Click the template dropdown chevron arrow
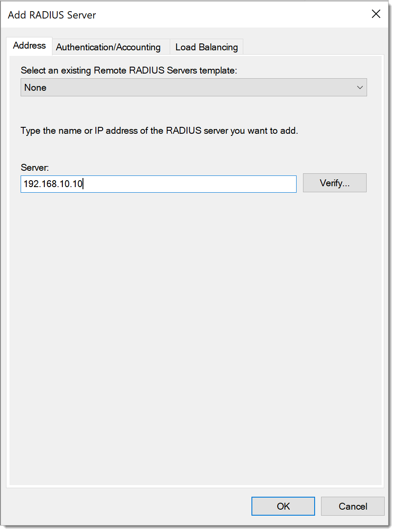The height and width of the screenshot is (532, 395). coord(360,87)
